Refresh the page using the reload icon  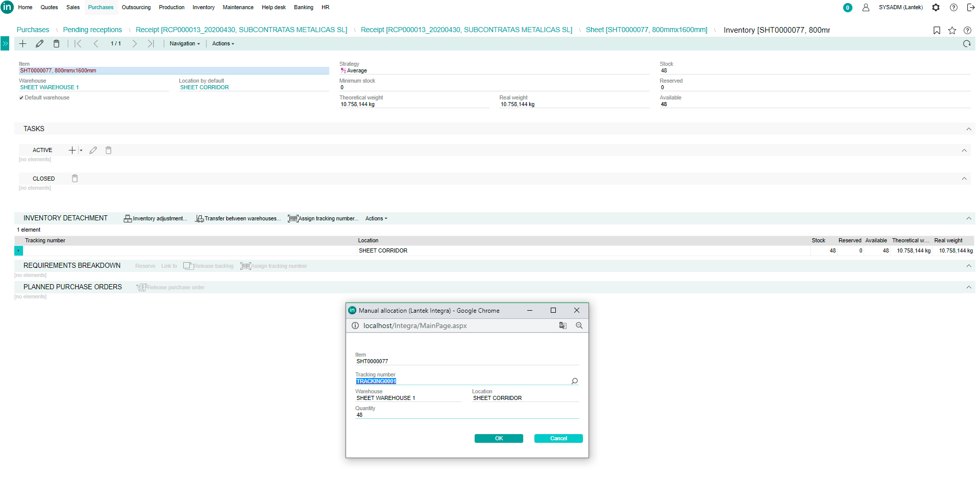point(967,44)
